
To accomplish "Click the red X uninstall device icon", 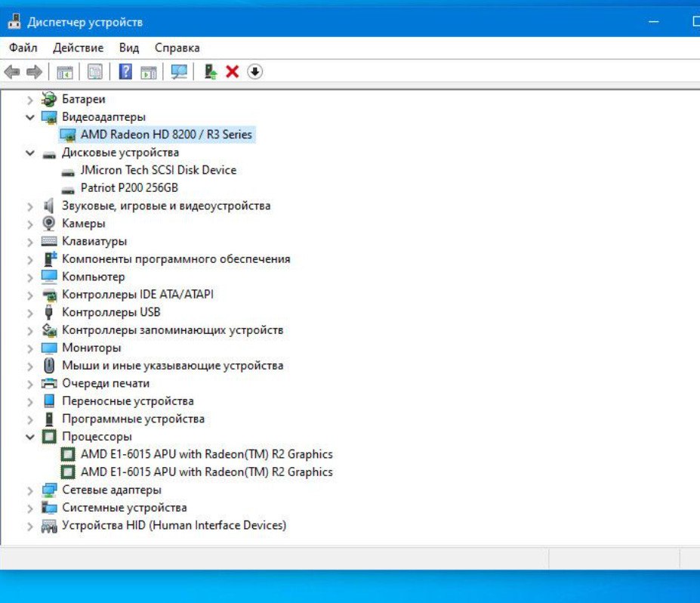I will pos(232,72).
